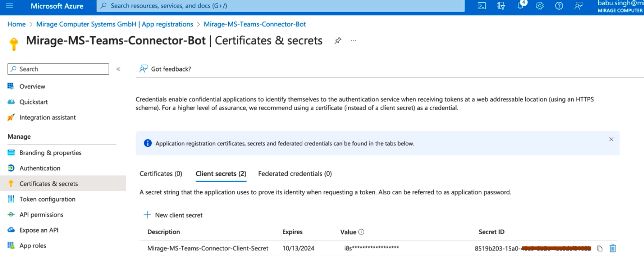Open the Directories and subscriptions filter icon

click(x=501, y=6)
